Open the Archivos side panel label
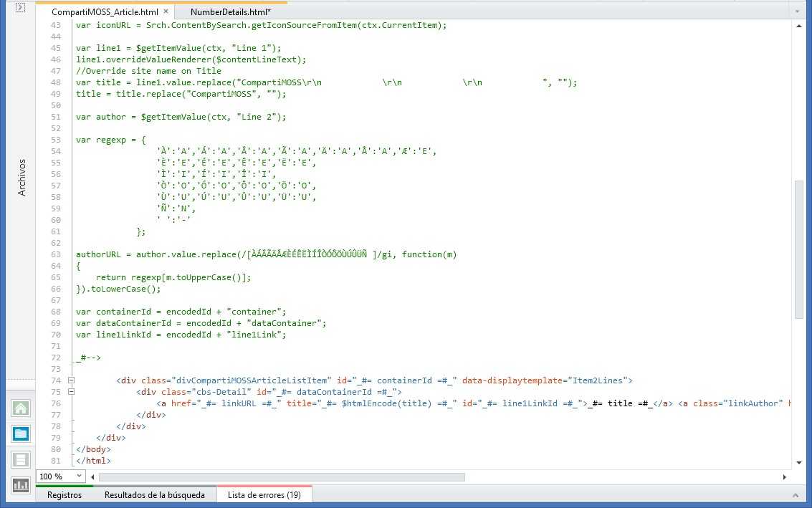 pyautogui.click(x=22, y=177)
